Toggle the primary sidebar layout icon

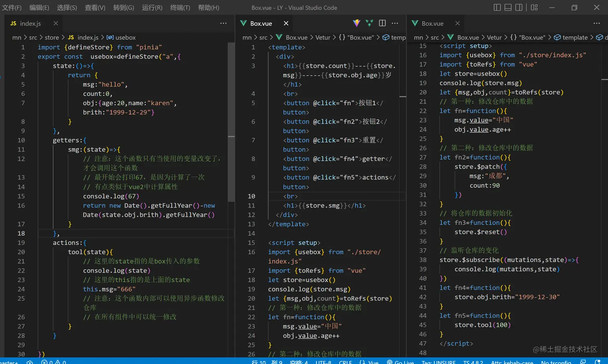point(497,7)
